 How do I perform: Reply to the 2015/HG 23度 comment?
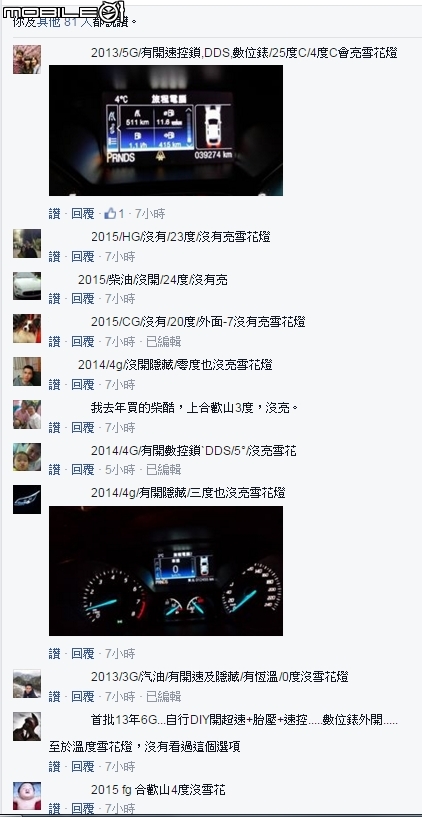[x=83, y=256]
